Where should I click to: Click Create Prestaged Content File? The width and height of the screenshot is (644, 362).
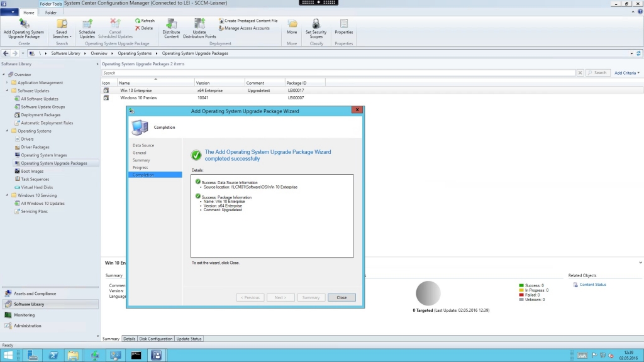(248, 21)
